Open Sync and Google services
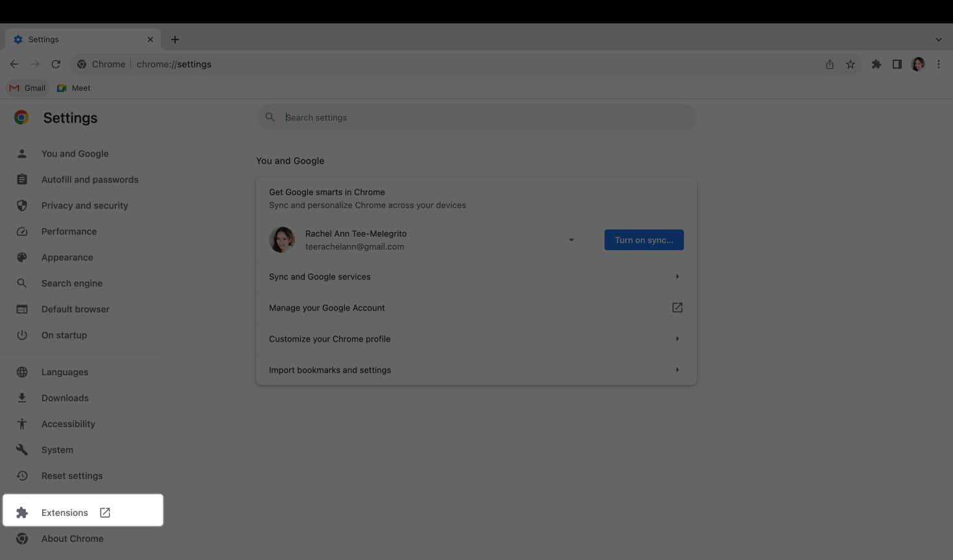The image size is (953, 560). coord(476,277)
